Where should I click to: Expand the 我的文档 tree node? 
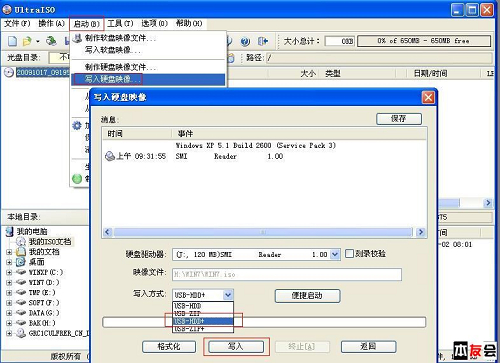(x=9, y=252)
